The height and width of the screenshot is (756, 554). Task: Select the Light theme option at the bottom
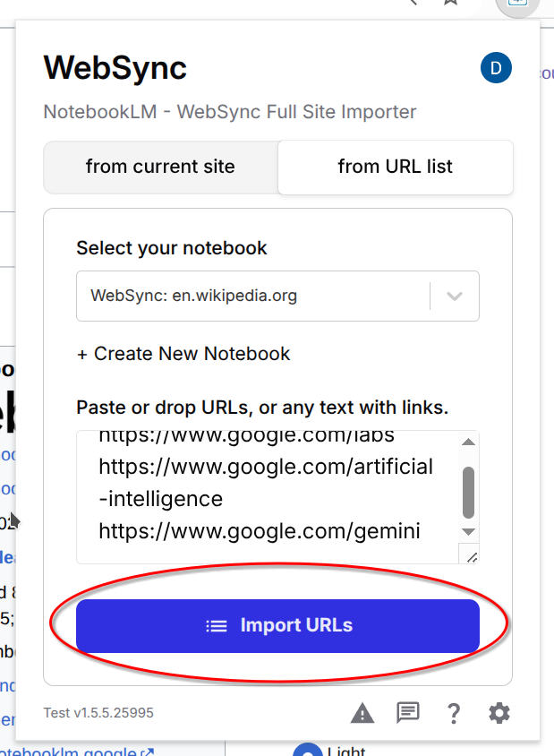click(x=308, y=750)
